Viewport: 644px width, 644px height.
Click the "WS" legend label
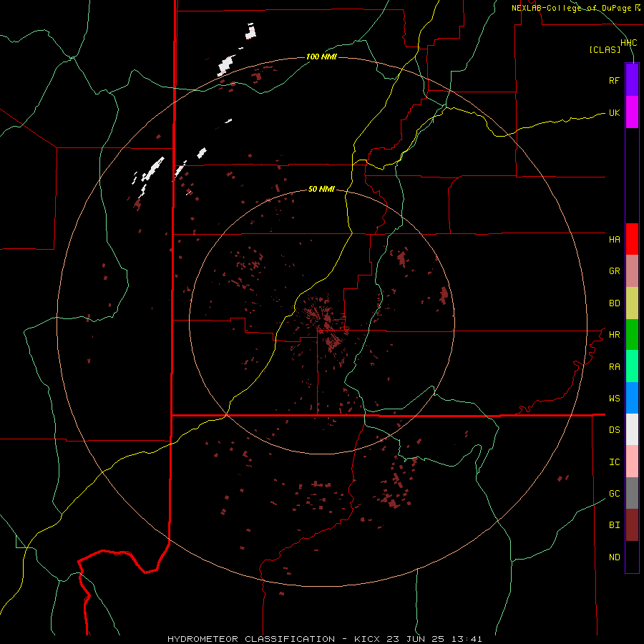[614, 398]
